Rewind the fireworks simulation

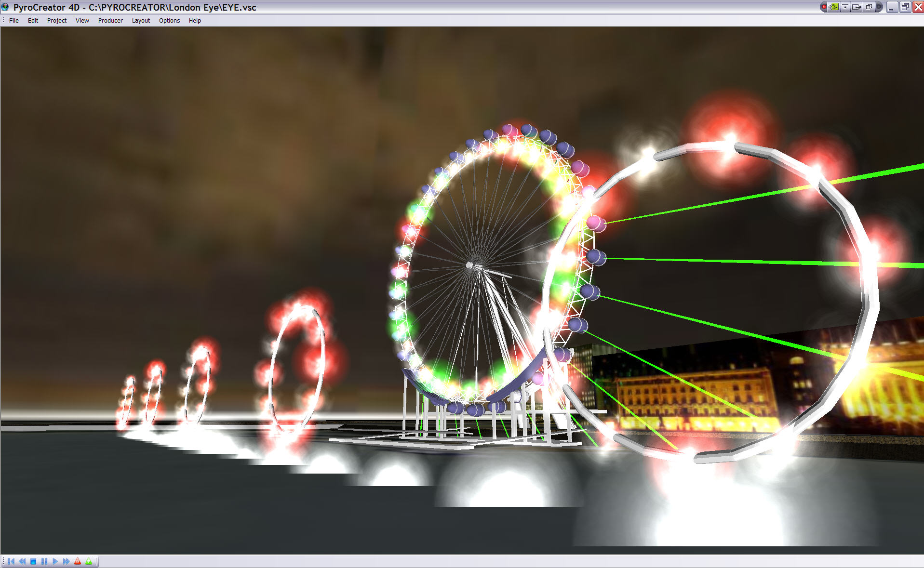coord(22,561)
